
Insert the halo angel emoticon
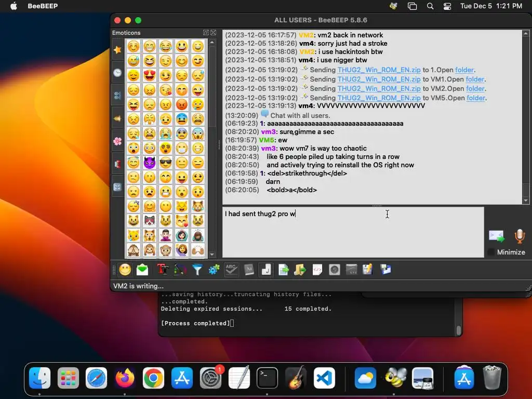(x=134, y=163)
